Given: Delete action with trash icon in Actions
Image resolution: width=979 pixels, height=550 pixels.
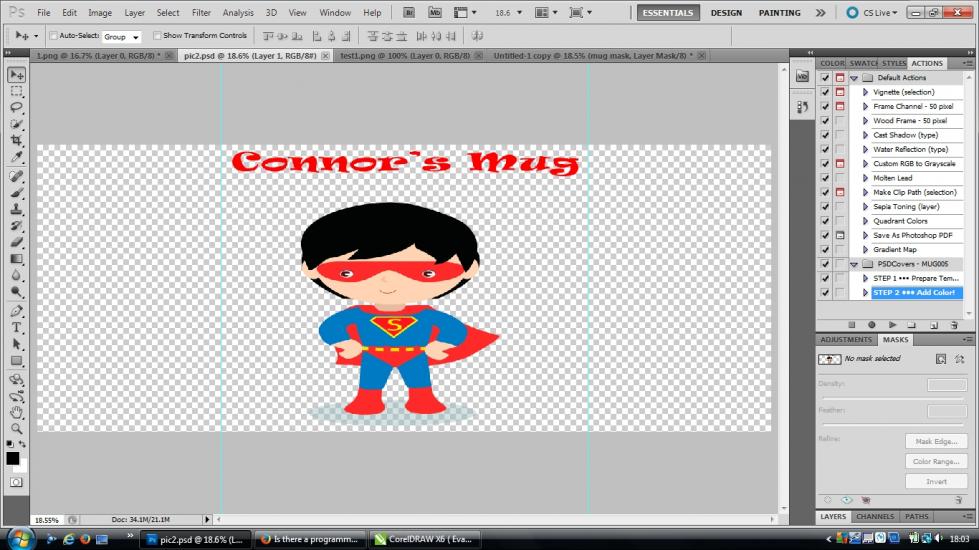Looking at the screenshot, I should pyautogui.click(x=954, y=325).
